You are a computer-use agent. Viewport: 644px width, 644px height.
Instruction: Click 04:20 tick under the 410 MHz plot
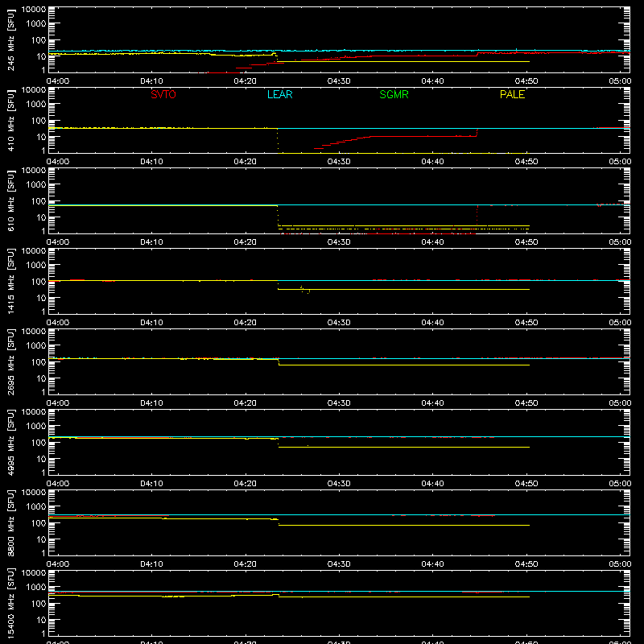pyautogui.click(x=246, y=162)
